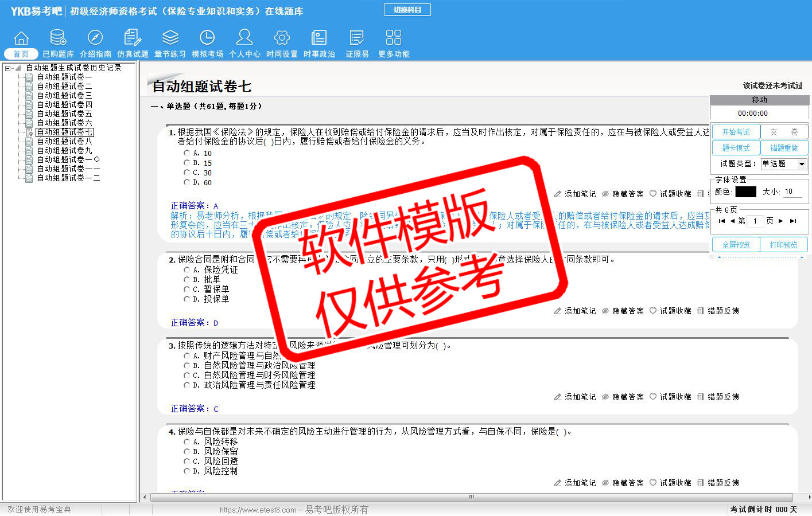
Task: Click the page number input field
Action: pyautogui.click(x=755, y=221)
